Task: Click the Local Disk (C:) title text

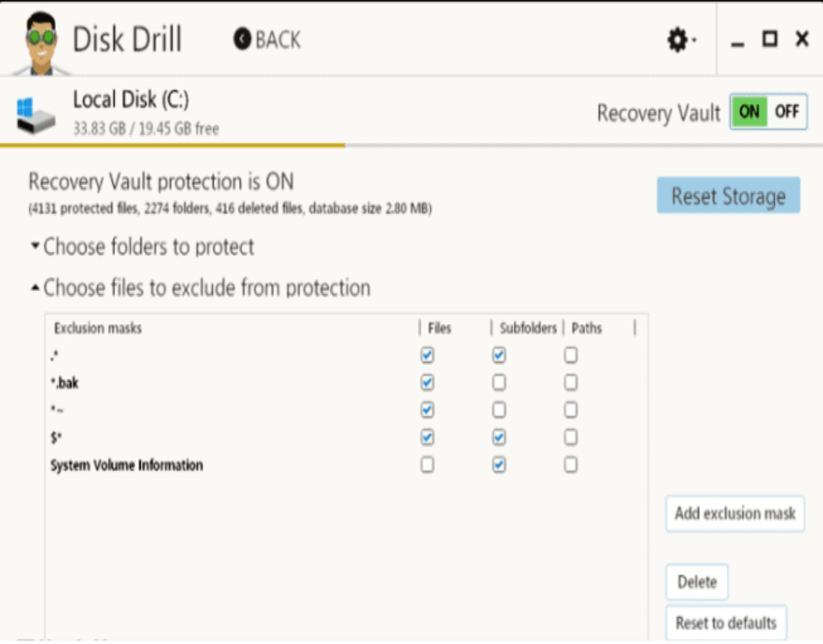Action: click(x=131, y=100)
